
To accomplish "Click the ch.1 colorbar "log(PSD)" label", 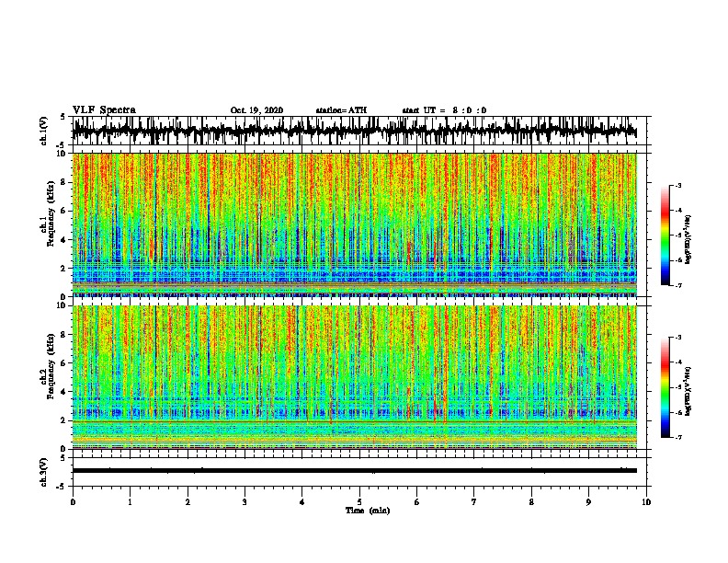I will [x=688, y=240].
